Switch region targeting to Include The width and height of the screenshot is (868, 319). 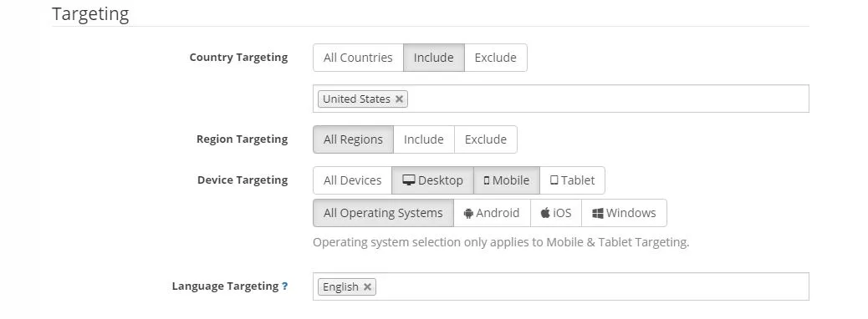pos(423,139)
